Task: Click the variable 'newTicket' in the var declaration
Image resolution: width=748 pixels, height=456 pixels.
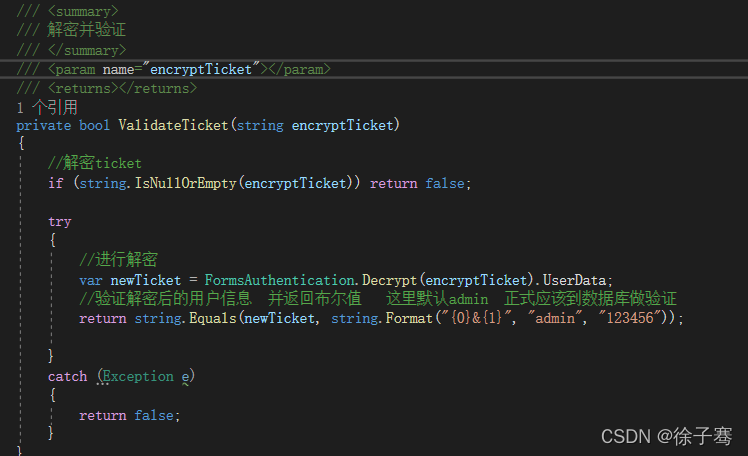Action: tap(145, 280)
